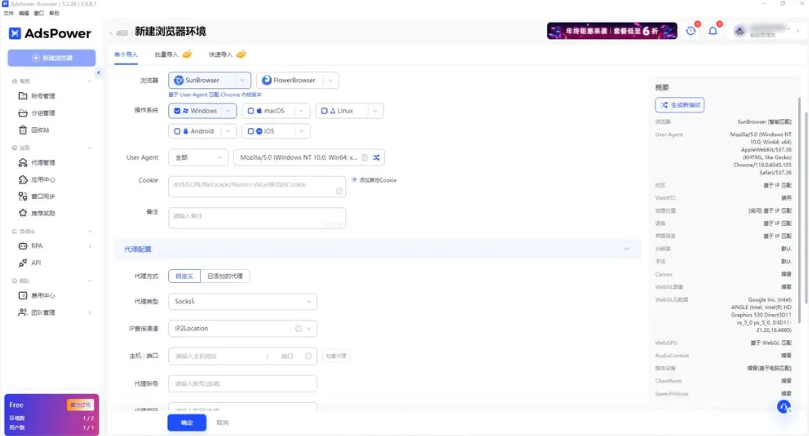Tick the Android operating system checkbox
Image resolution: width=809 pixels, height=436 pixels.
[x=178, y=131]
